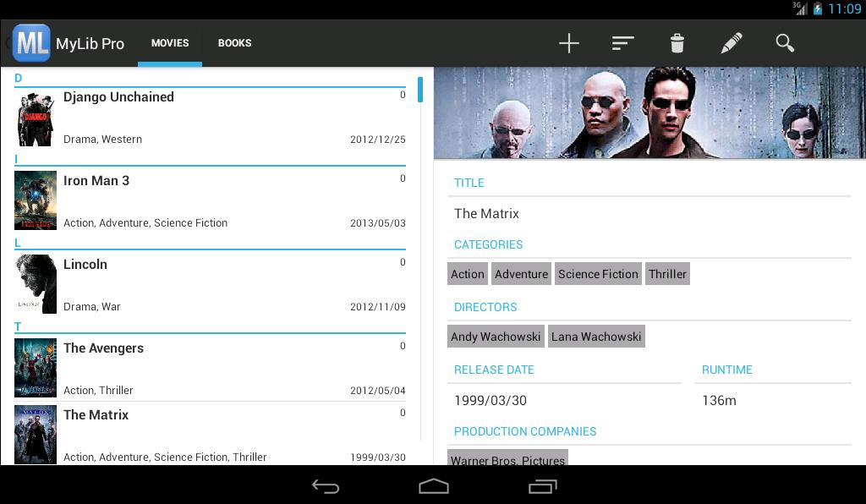Image resolution: width=866 pixels, height=504 pixels.
Task: Tap The Matrix banner backdrop image
Action: 649,113
